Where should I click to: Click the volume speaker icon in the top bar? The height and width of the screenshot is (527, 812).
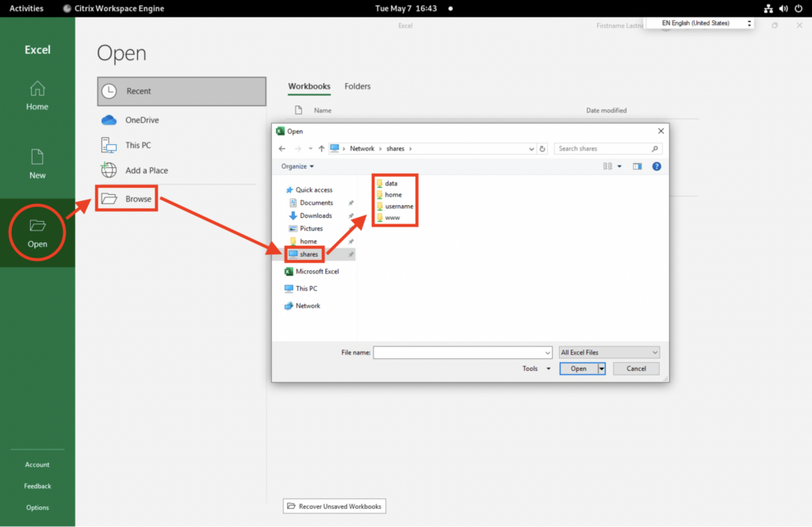pyautogui.click(x=783, y=8)
